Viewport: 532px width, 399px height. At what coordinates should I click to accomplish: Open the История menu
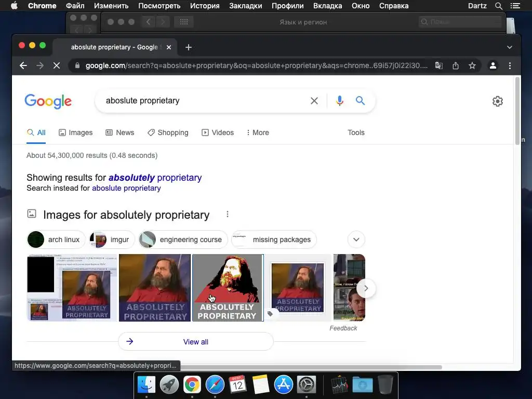(205, 6)
